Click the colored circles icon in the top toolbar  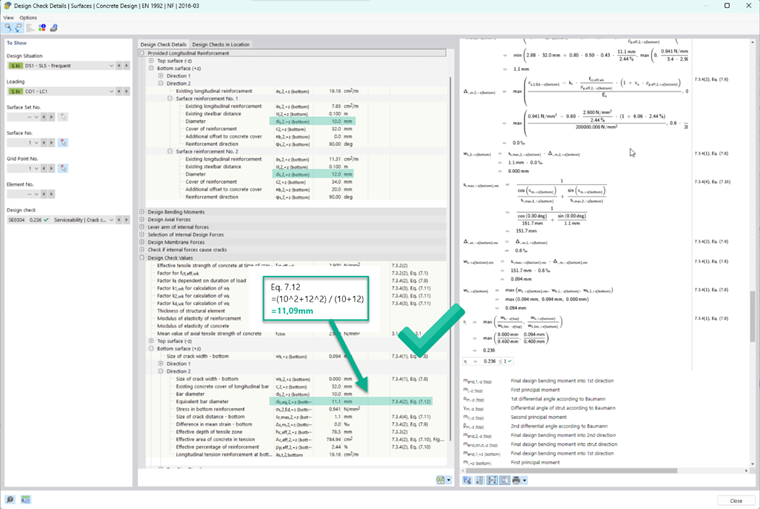point(42,28)
